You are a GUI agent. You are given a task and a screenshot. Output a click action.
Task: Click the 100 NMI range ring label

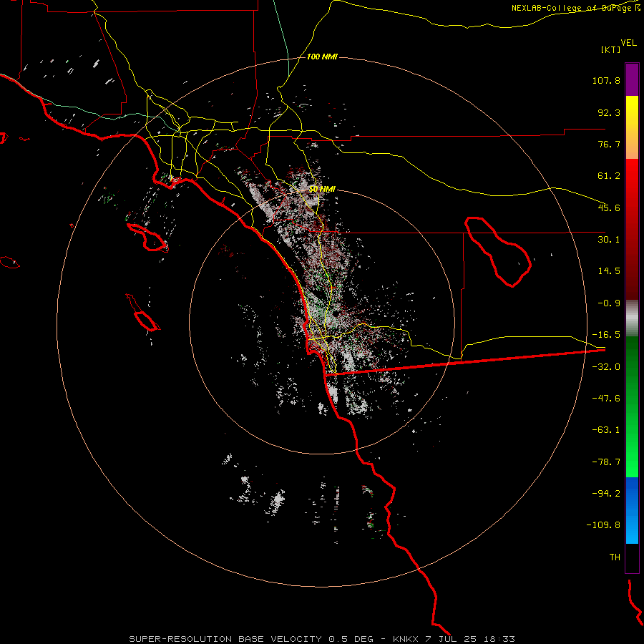coord(322,57)
